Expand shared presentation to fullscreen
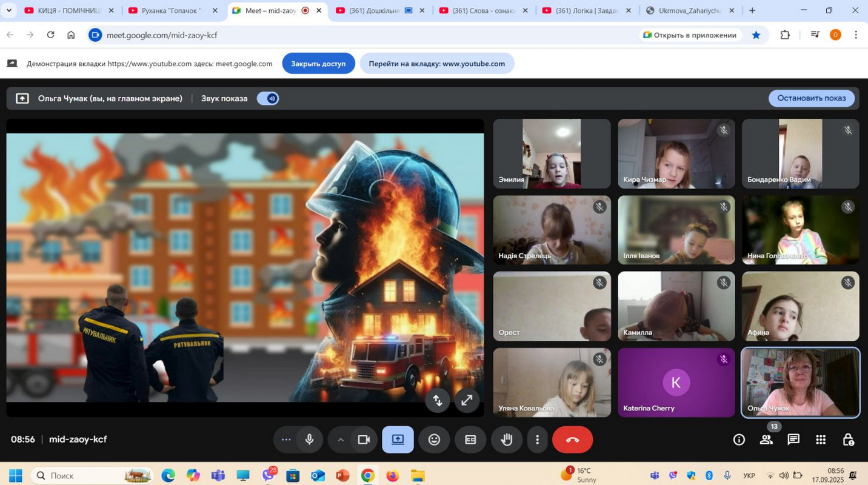 (467, 400)
